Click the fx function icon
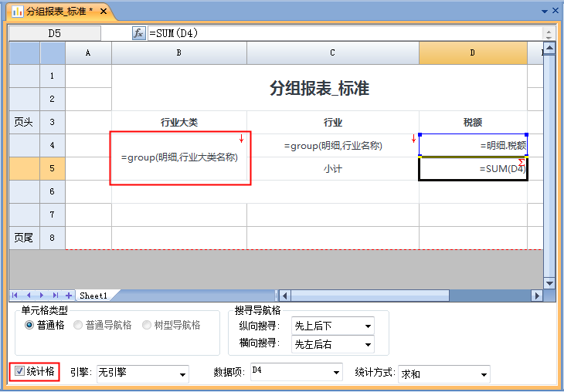 pyautogui.click(x=139, y=33)
